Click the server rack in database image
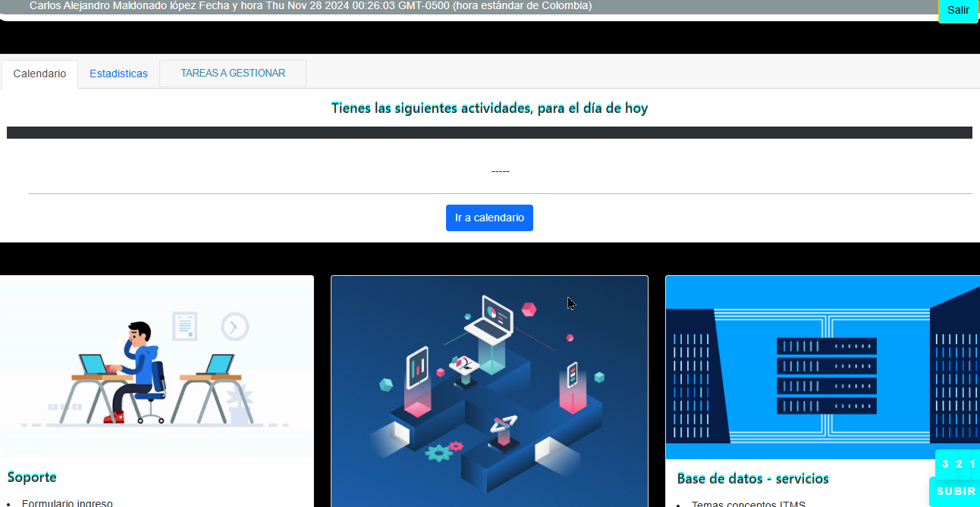Image resolution: width=980 pixels, height=507 pixels. [x=826, y=376]
